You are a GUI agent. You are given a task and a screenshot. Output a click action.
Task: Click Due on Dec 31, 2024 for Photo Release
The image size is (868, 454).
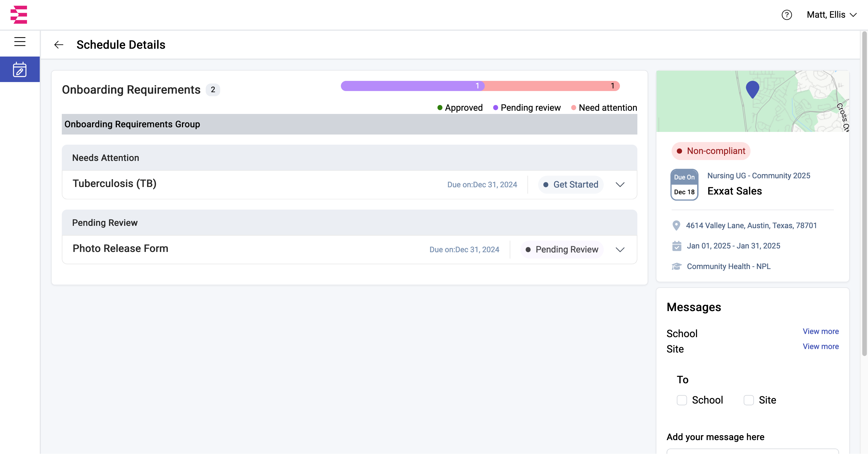tap(464, 250)
